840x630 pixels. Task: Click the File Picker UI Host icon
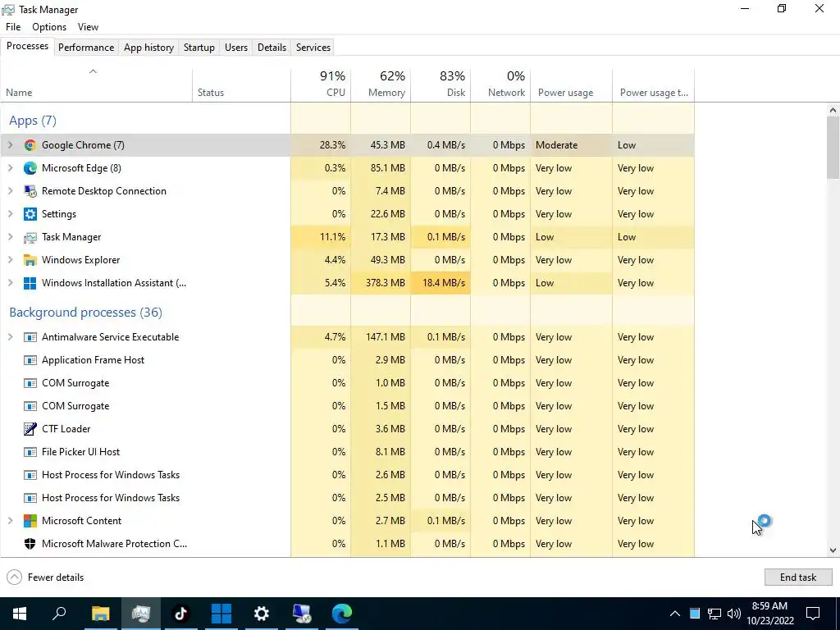[x=30, y=452]
